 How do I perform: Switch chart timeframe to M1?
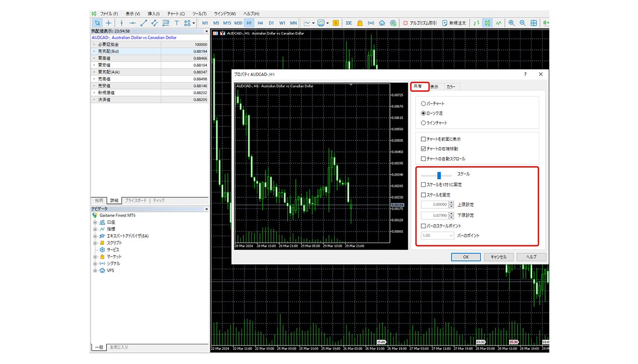205,23
